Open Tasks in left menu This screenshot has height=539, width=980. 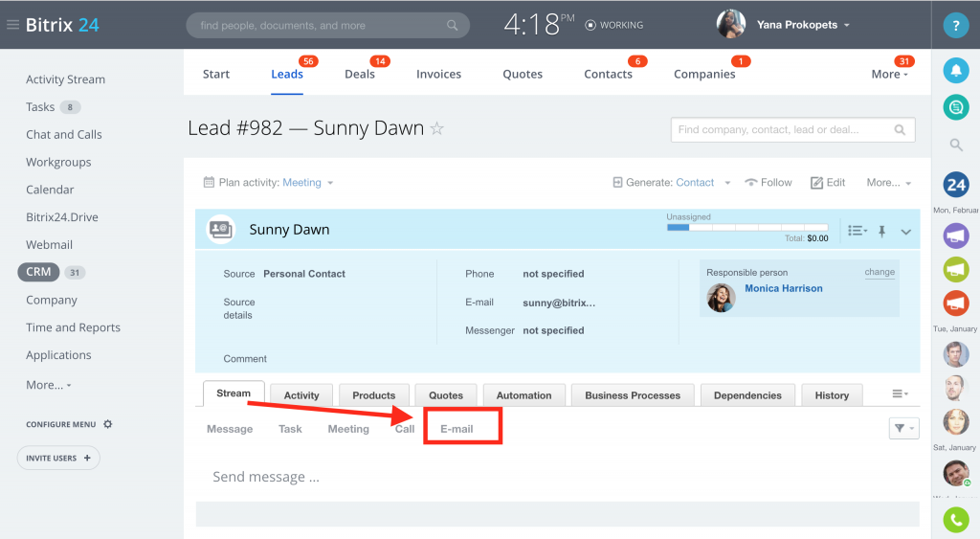[x=40, y=107]
